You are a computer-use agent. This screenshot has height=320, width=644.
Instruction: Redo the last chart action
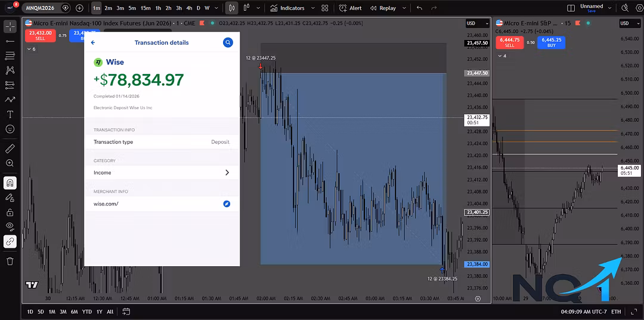coord(434,8)
